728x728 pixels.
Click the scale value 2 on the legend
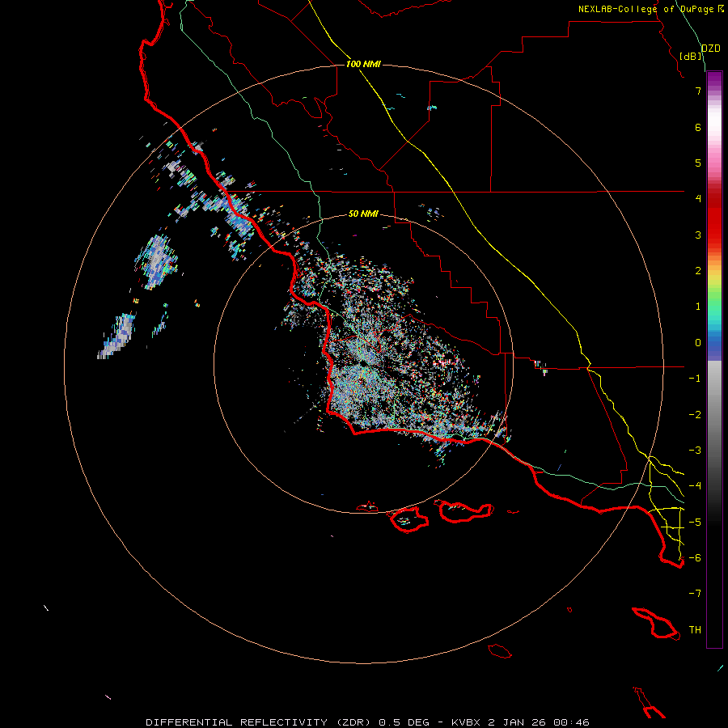(x=698, y=271)
